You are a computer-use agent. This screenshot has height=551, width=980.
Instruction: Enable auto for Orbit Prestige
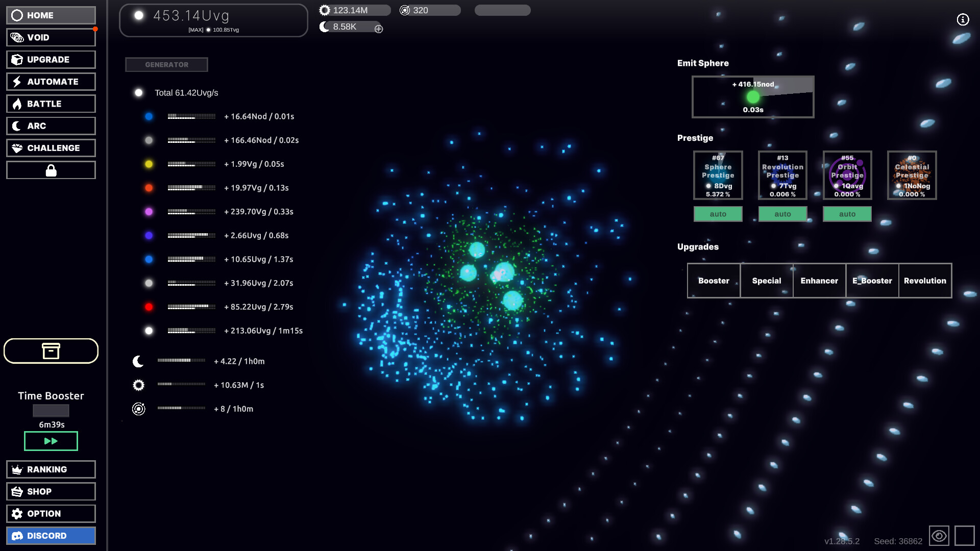847,214
